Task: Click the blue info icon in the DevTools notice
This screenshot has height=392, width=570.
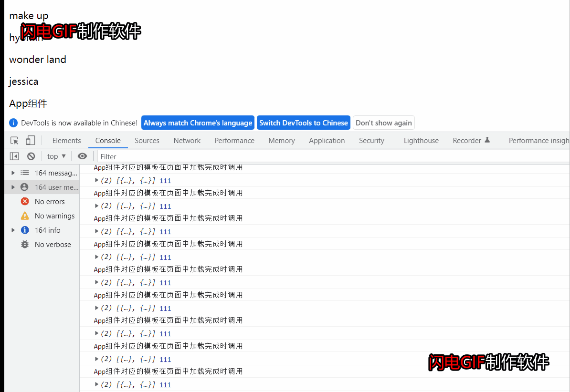Action: coord(13,123)
